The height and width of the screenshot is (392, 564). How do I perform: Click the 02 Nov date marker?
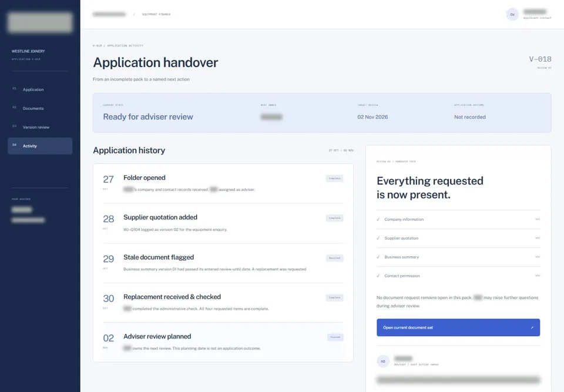tap(108, 340)
